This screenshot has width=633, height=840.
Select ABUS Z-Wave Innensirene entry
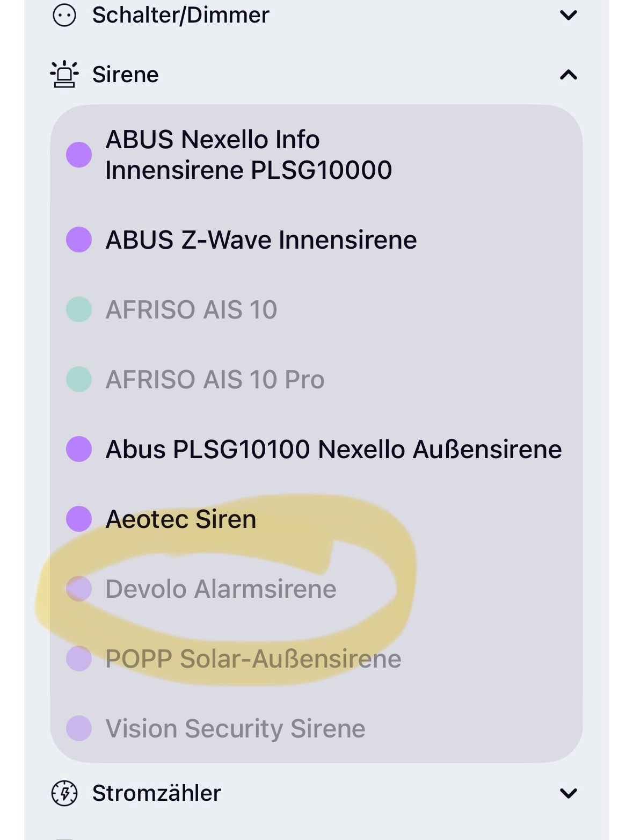(261, 240)
